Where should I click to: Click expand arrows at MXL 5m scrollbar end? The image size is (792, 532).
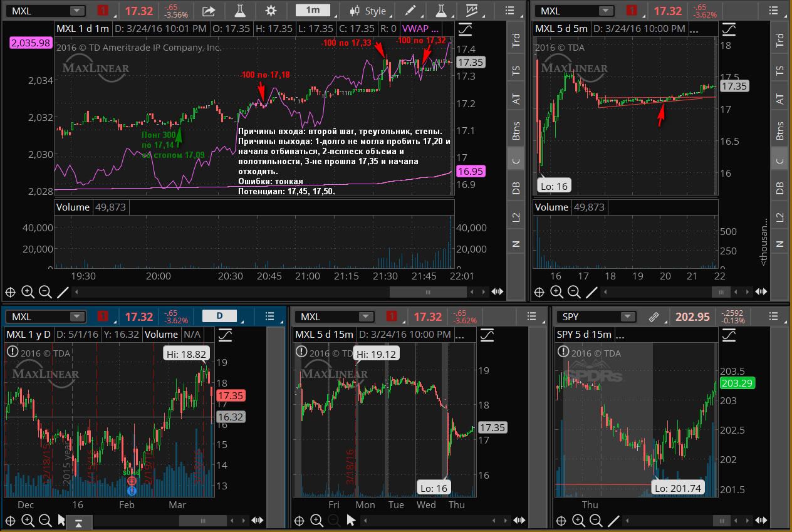pos(761,291)
